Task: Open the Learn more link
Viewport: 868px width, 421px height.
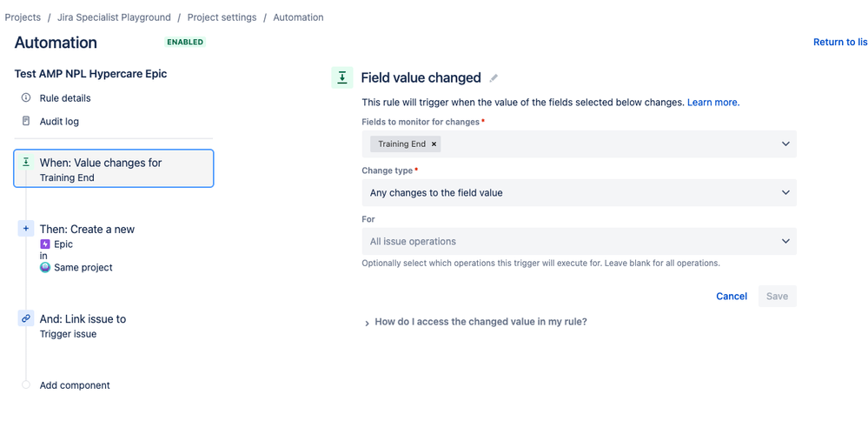Action: pyautogui.click(x=713, y=103)
